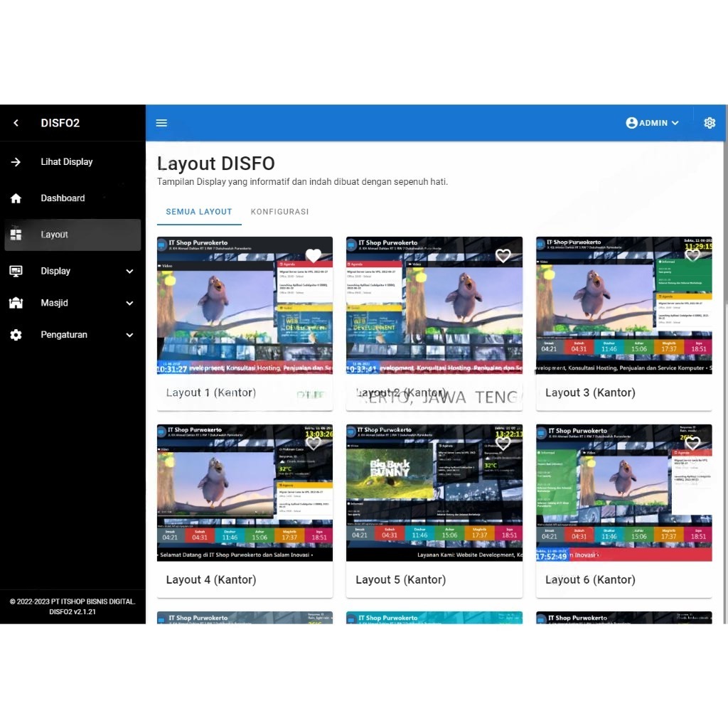Click the DISFO2 sidebar title
728x728 pixels.
click(x=60, y=123)
